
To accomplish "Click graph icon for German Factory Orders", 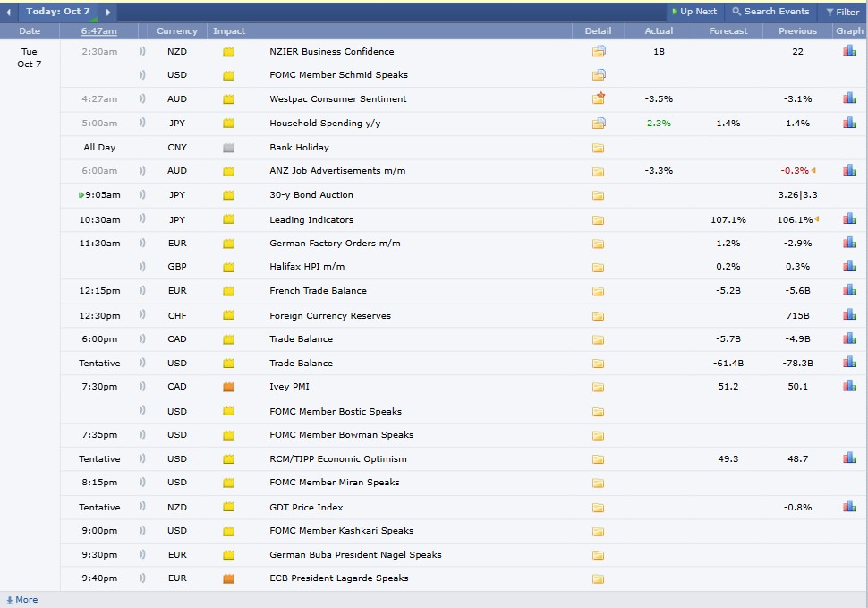I will pyautogui.click(x=848, y=243).
